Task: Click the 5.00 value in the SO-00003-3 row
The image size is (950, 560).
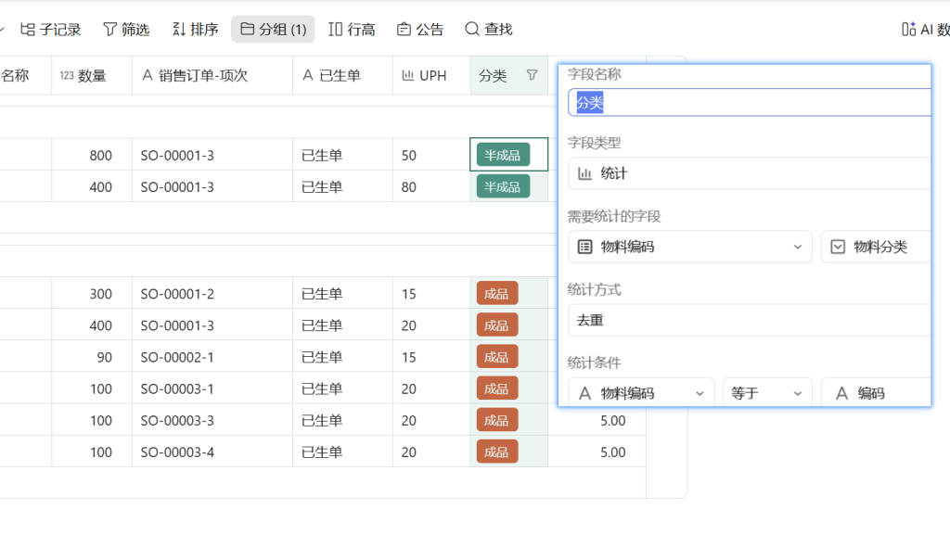Action: pos(612,420)
